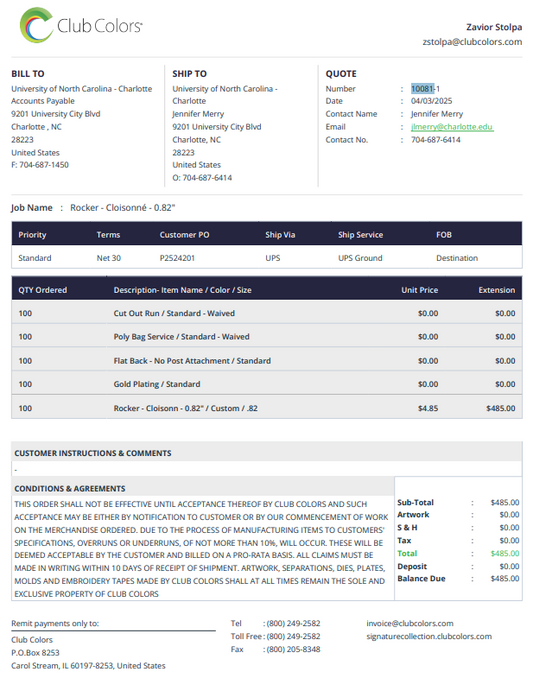The image size is (533, 697).
Task: Click the Accounts Payable line
Action: [x=43, y=101]
